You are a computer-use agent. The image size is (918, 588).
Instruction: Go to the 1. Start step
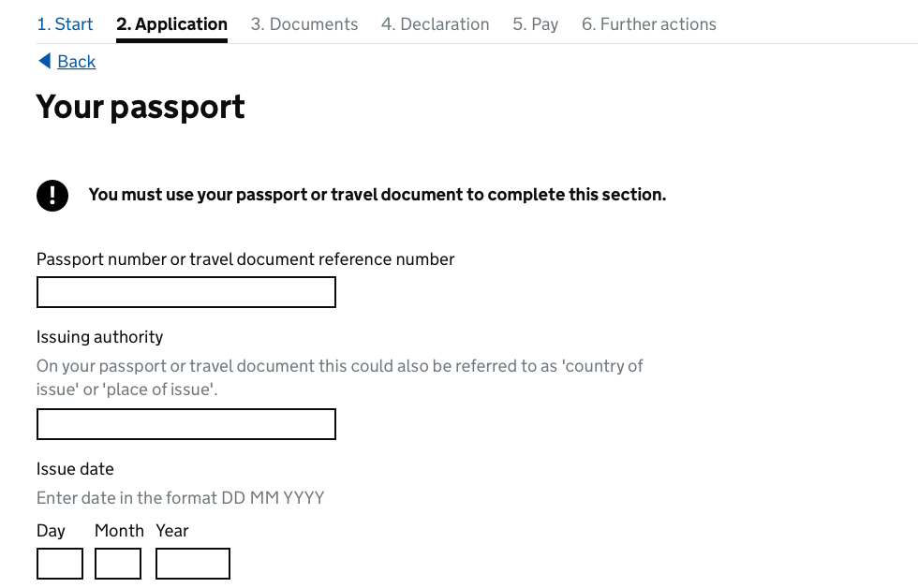coord(65,24)
